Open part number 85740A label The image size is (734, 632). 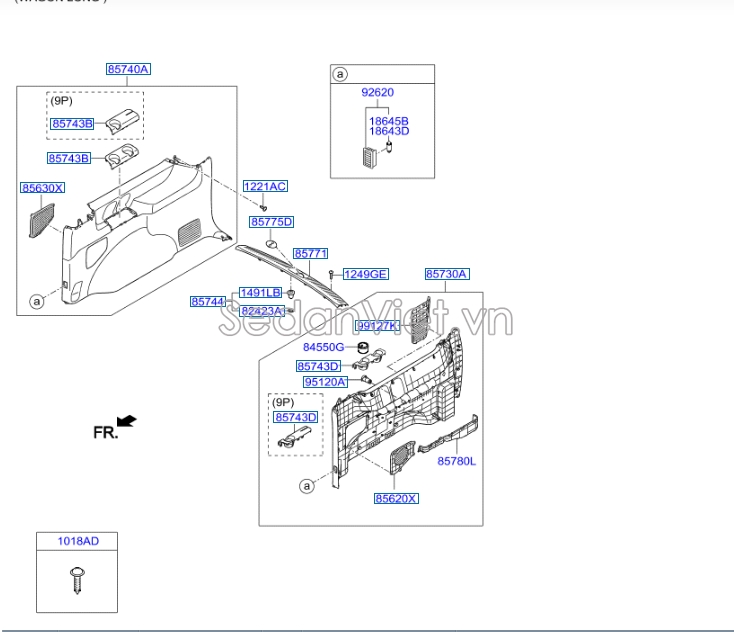click(128, 69)
